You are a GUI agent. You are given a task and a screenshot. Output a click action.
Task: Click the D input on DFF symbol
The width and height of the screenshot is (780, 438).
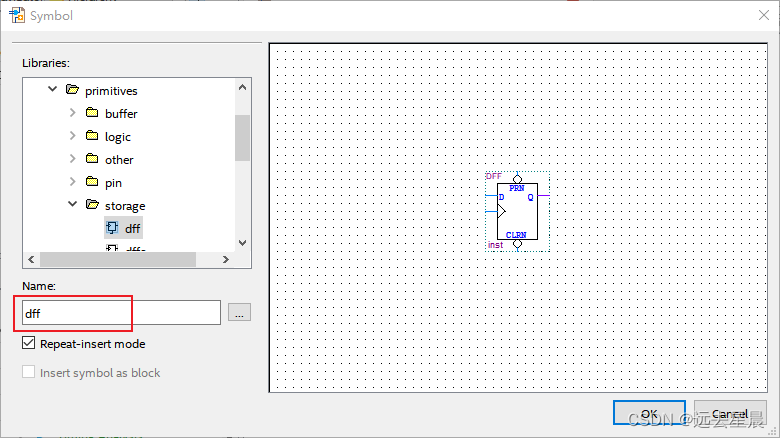[x=501, y=197]
